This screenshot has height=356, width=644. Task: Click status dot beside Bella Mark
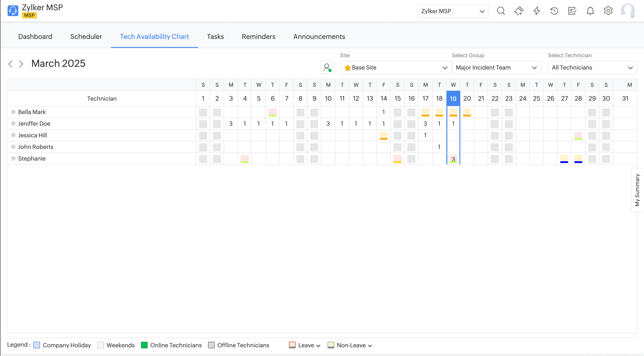(x=13, y=112)
